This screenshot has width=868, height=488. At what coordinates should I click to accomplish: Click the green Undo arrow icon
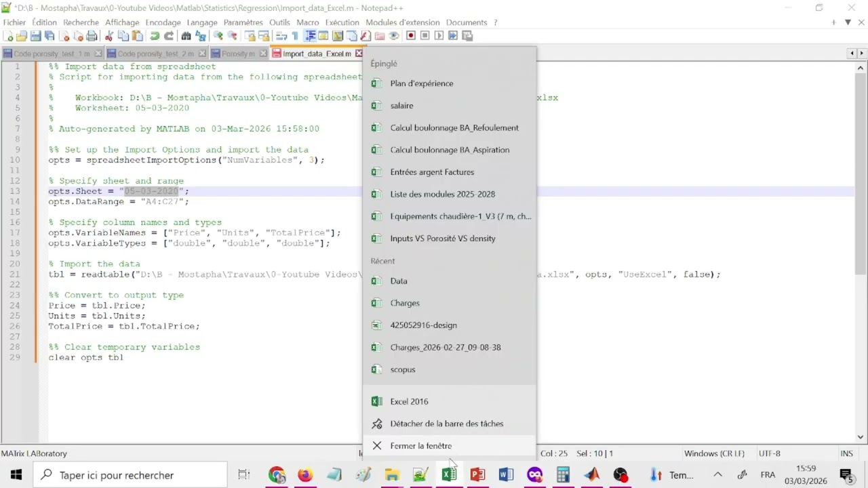tap(155, 36)
